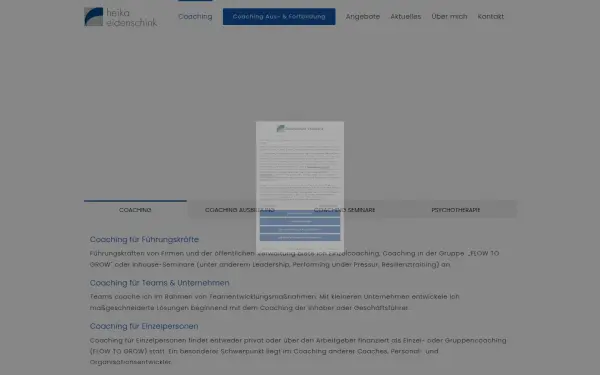Image resolution: width=600 pixels, height=375 pixels.
Task: Click the Coaching für Teams & Unternehmen heading
Action: (160, 283)
